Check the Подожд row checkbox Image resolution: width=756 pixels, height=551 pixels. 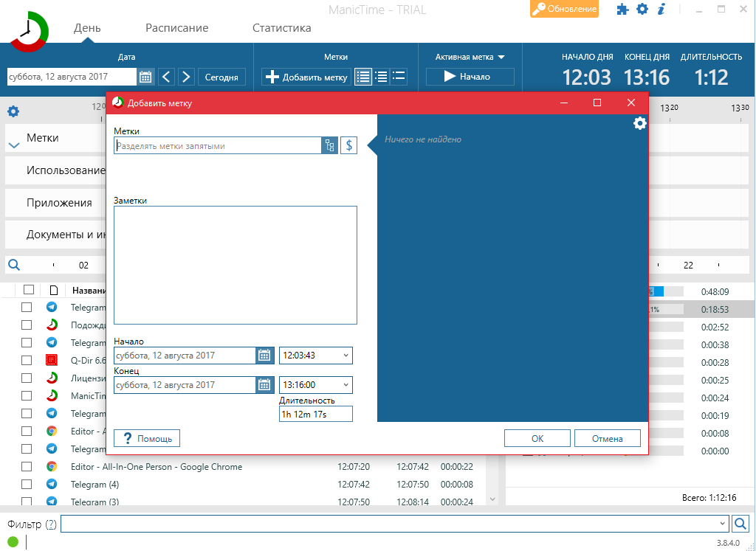[x=27, y=325]
